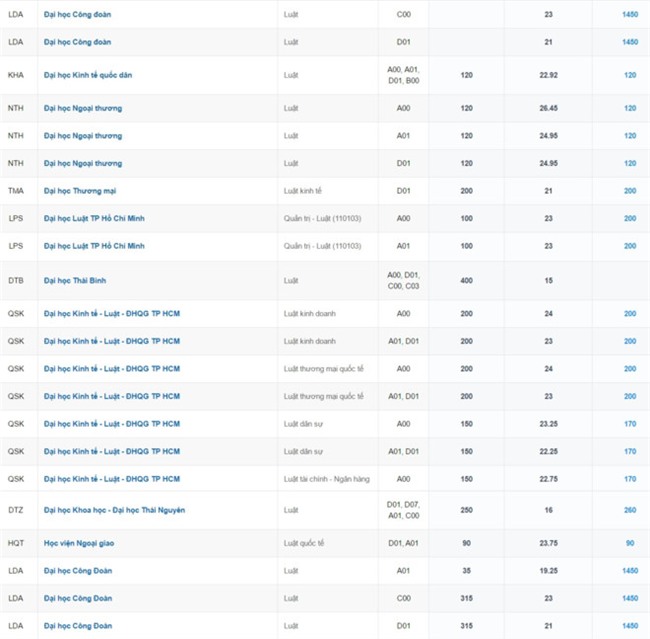Open Đại học Ngoại thương in the D01 row

tap(83, 163)
